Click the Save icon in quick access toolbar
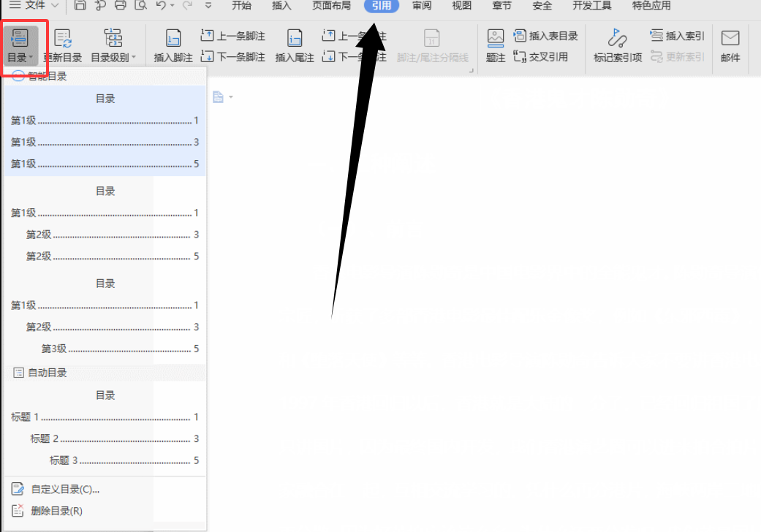Screen dimensions: 761x532 pyautogui.click(x=80, y=6)
